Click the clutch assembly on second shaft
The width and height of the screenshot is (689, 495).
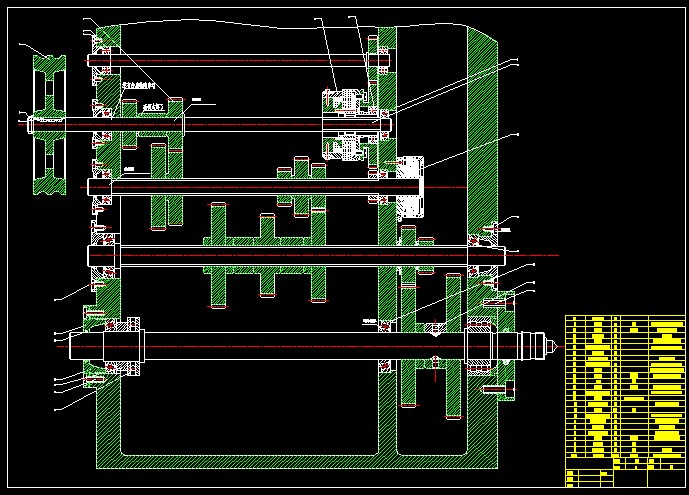pos(343,122)
